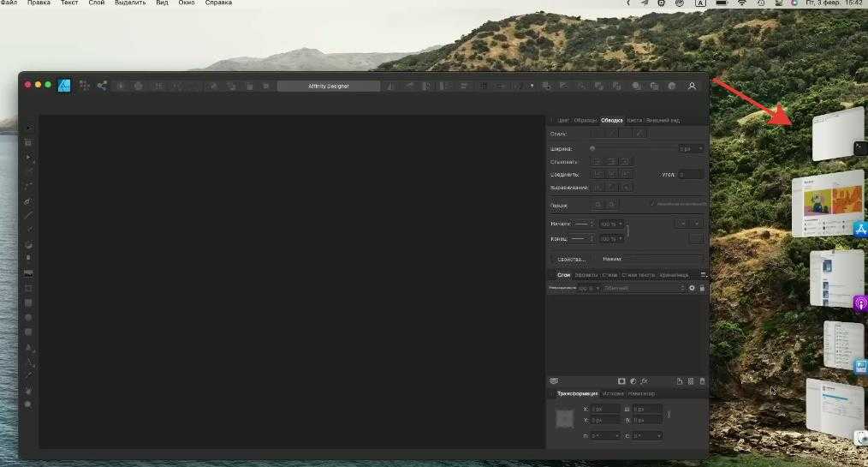Click the Свойства... button
The image size is (868, 467).
570,259
